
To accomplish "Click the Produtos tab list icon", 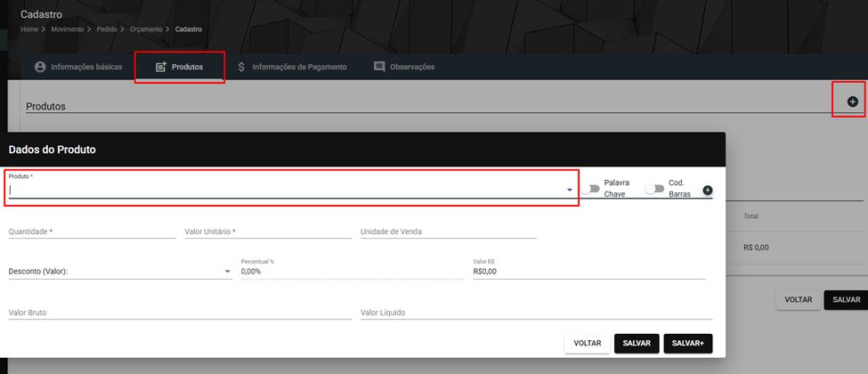I will pos(161,67).
